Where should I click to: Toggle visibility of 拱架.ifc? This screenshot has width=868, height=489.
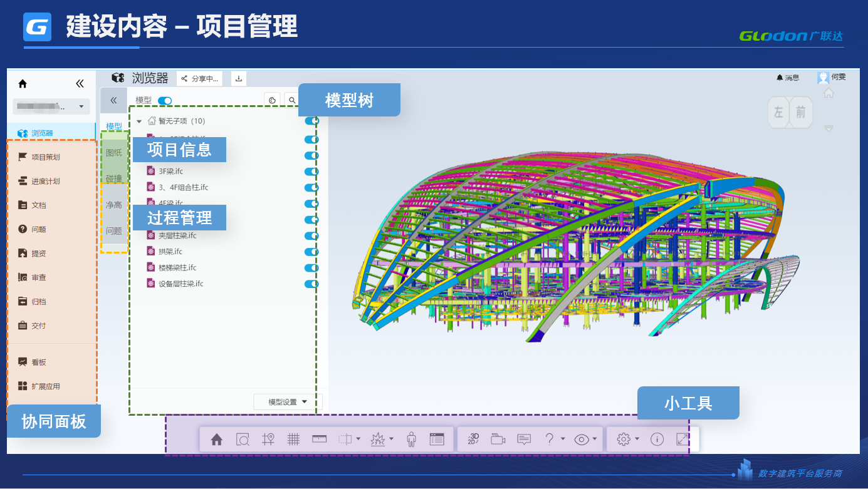(311, 252)
